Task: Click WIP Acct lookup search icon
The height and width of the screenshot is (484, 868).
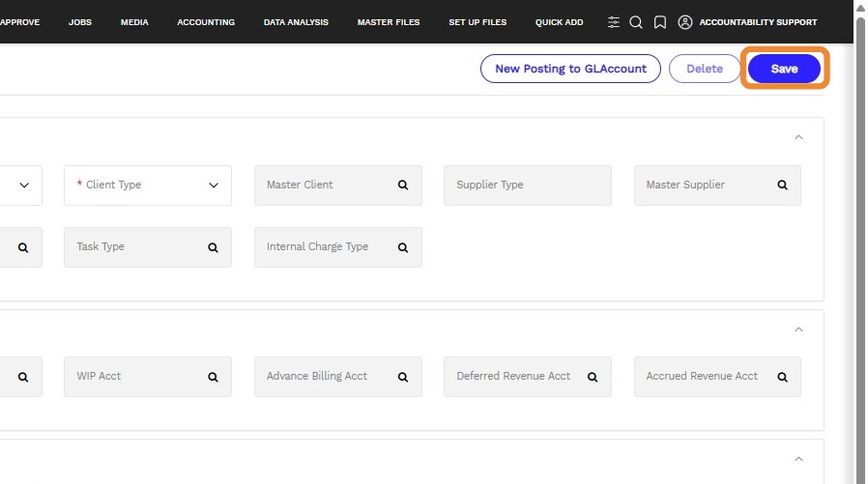Action: (213, 377)
